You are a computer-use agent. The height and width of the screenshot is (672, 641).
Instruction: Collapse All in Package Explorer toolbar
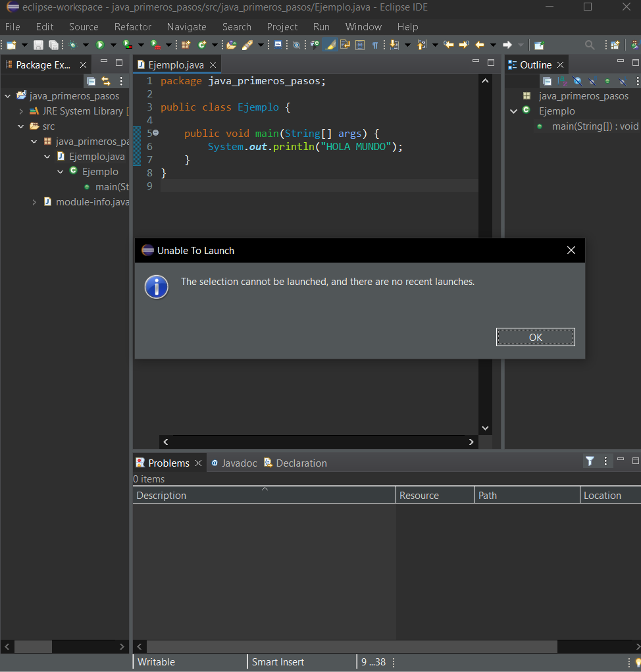(x=91, y=81)
